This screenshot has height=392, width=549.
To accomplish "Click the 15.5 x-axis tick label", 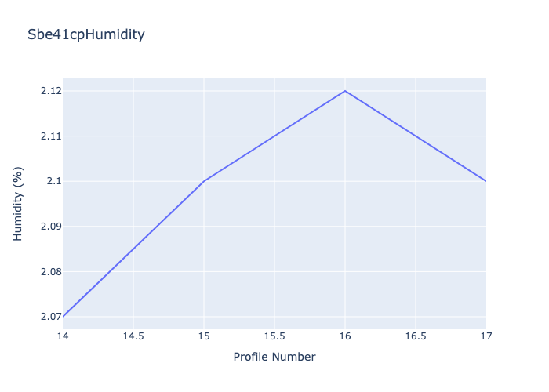I will coord(274,336).
